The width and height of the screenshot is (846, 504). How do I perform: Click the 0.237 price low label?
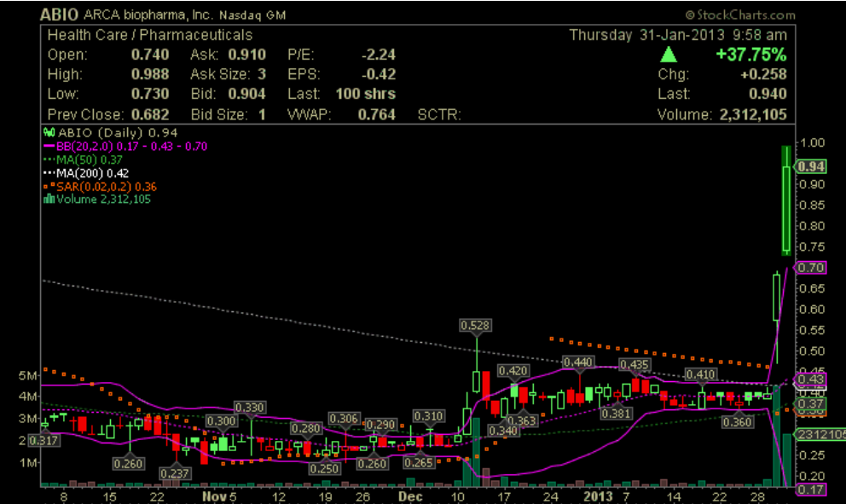pos(175,473)
